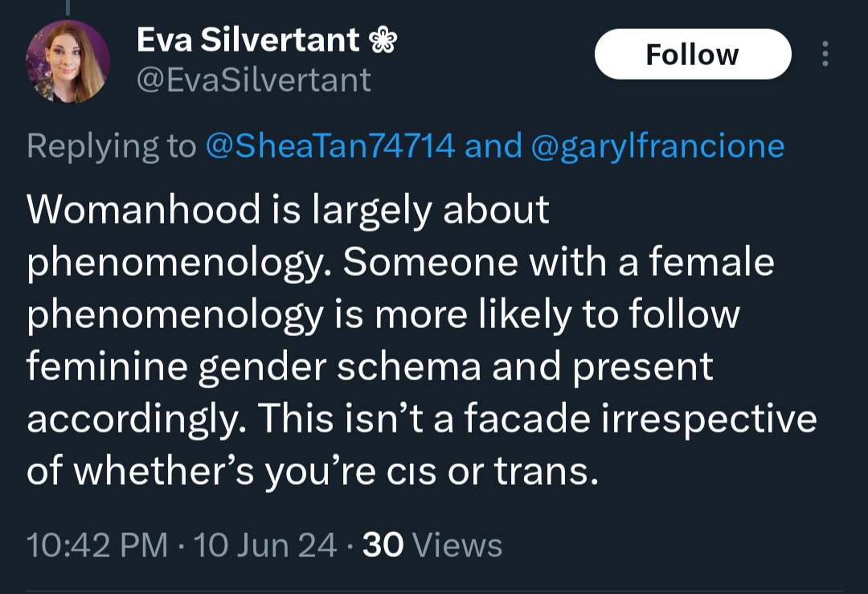Click the '10 Jun 24' date
Image resolution: width=868 pixels, height=594 pixels.
click(x=265, y=545)
